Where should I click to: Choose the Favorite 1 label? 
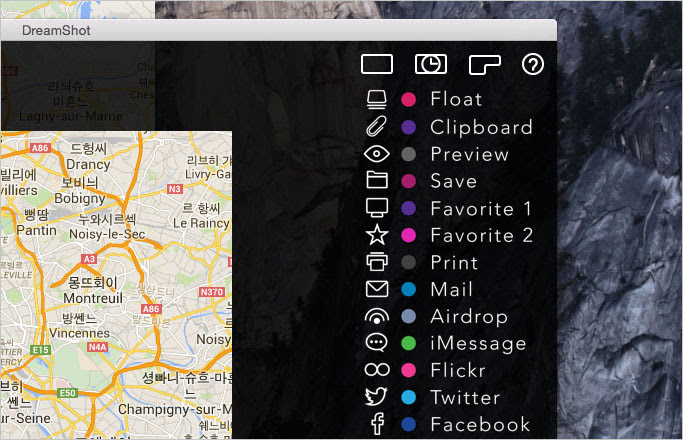(x=481, y=208)
